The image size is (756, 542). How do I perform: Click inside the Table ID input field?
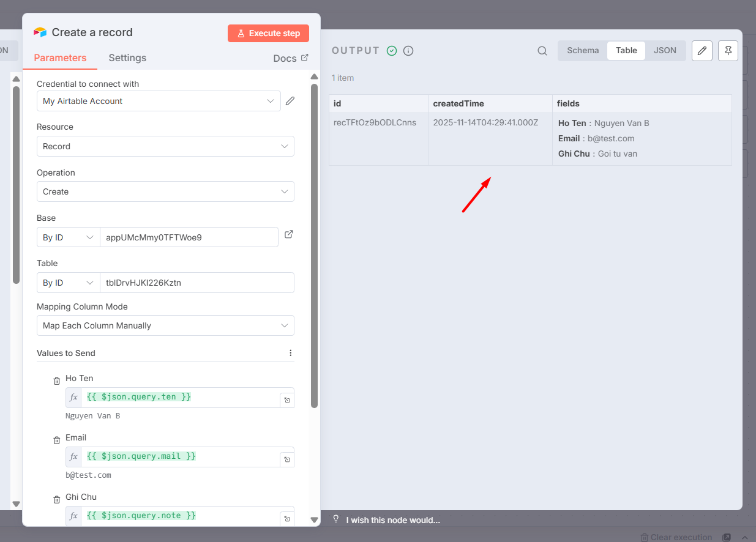(196, 283)
